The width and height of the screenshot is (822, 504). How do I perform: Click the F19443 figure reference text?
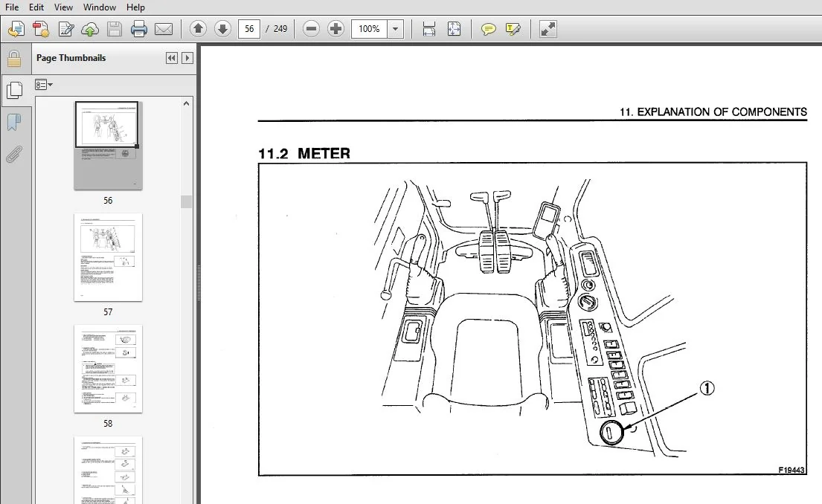[791, 470]
